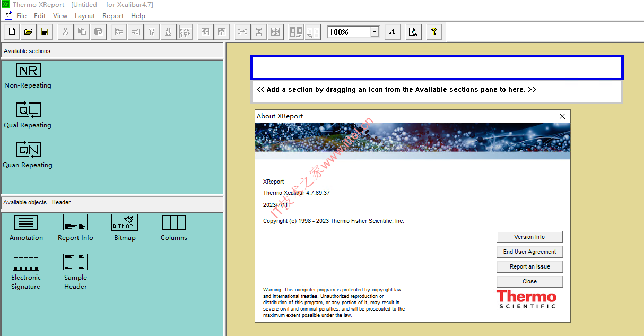Create a new report with the New toolbar icon
644x336 pixels.
point(12,32)
